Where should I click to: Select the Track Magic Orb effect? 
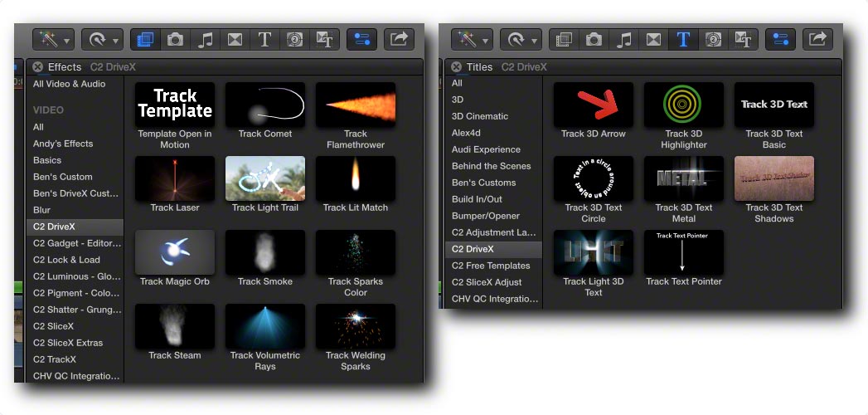(175, 251)
